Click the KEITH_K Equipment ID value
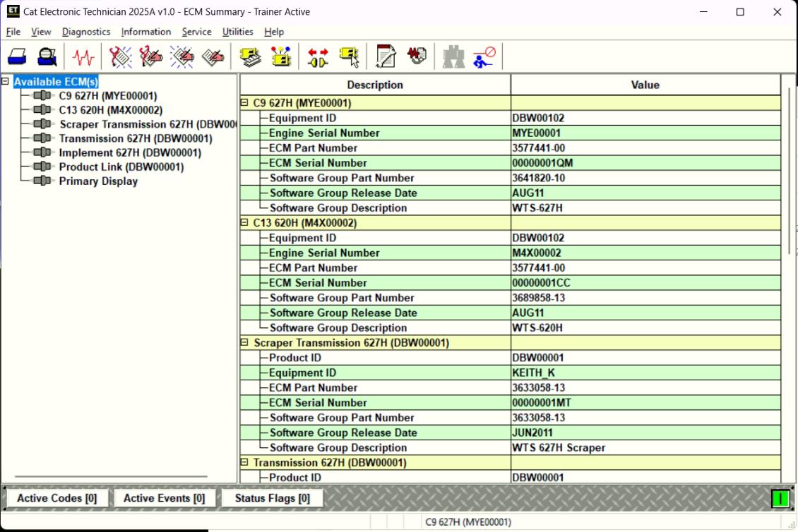The width and height of the screenshot is (798, 532). tap(533, 373)
